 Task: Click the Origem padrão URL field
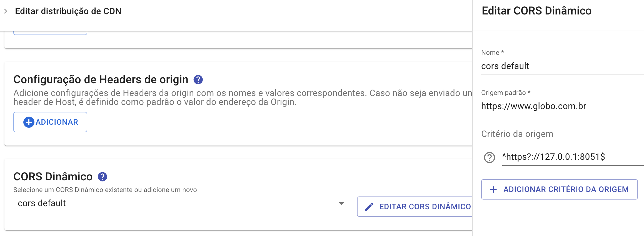(x=562, y=106)
